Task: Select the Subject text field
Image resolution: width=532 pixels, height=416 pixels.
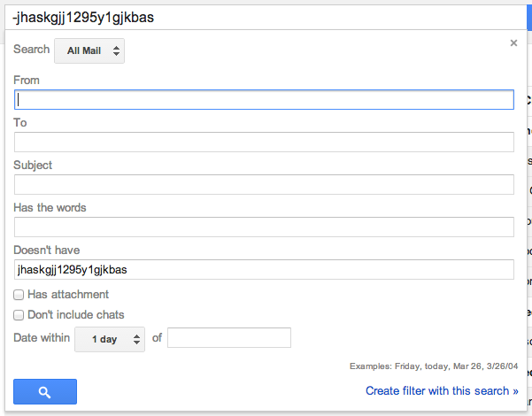Action: (264, 185)
